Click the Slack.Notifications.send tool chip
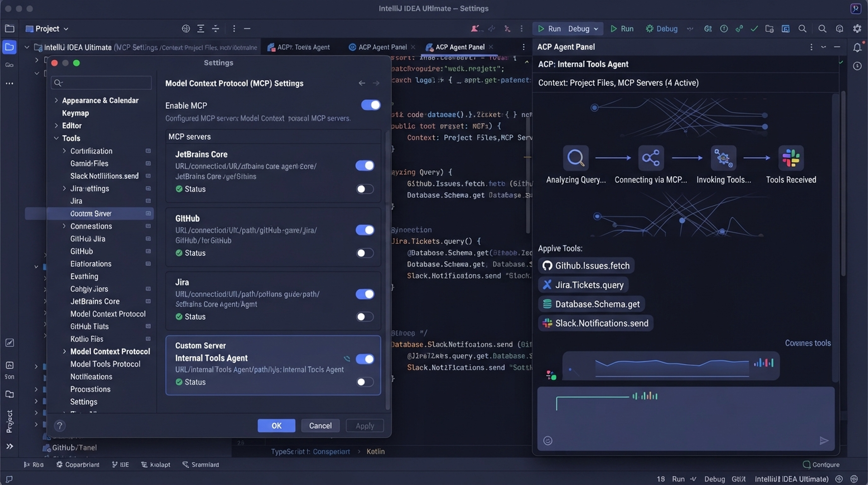The image size is (868, 485). click(595, 323)
